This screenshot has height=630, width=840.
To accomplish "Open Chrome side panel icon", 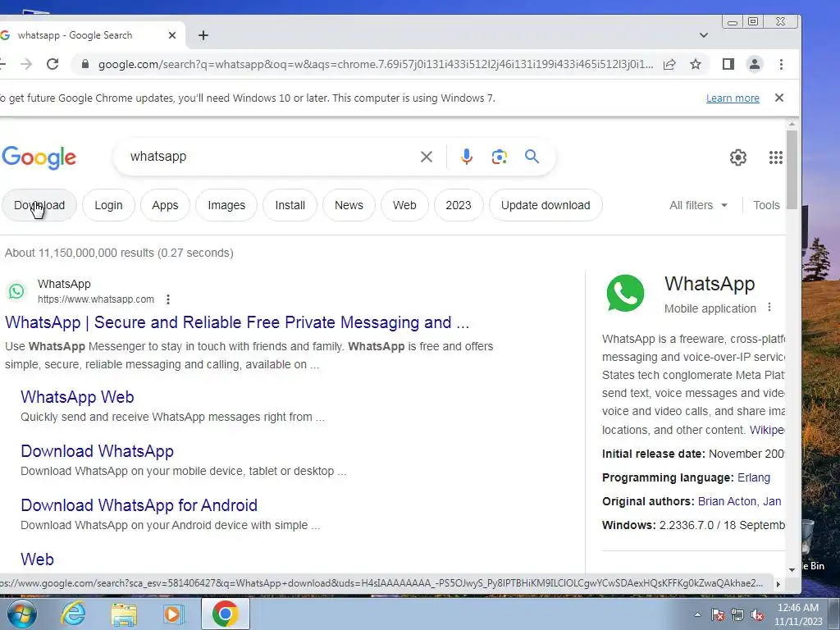I will pos(728,64).
